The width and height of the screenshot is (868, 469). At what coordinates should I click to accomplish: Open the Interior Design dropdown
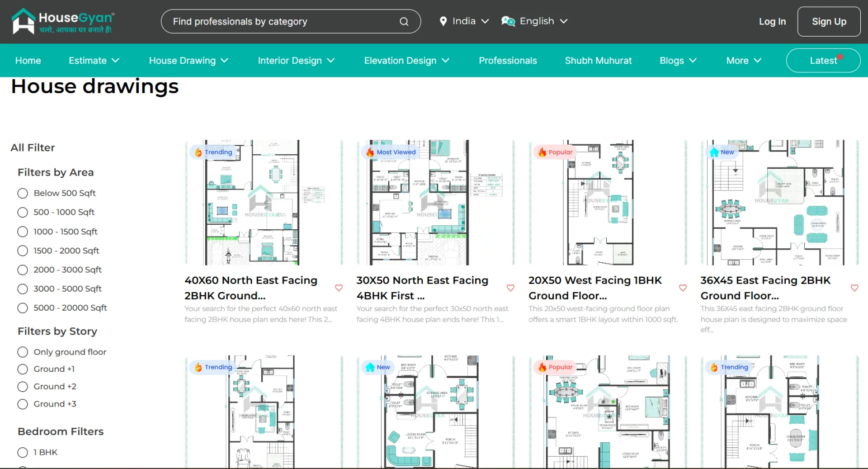296,61
